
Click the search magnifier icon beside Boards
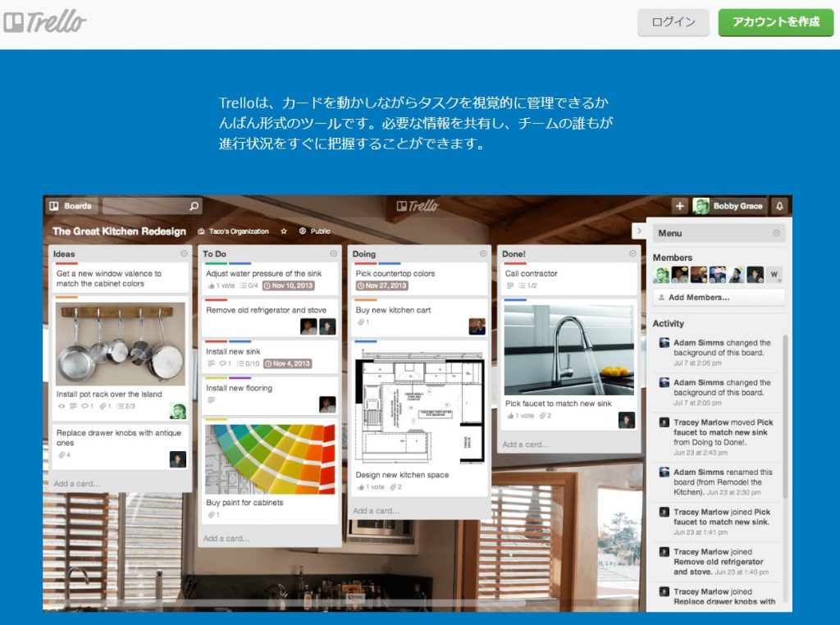194,206
